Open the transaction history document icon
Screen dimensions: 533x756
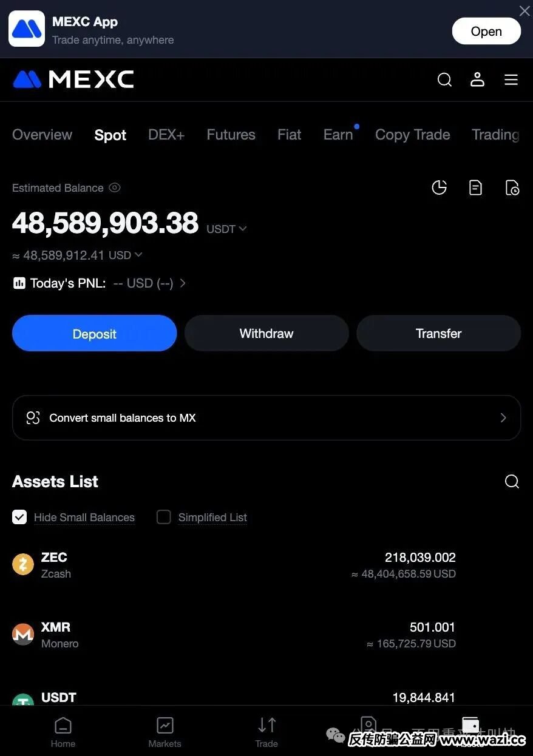pyautogui.click(x=476, y=188)
